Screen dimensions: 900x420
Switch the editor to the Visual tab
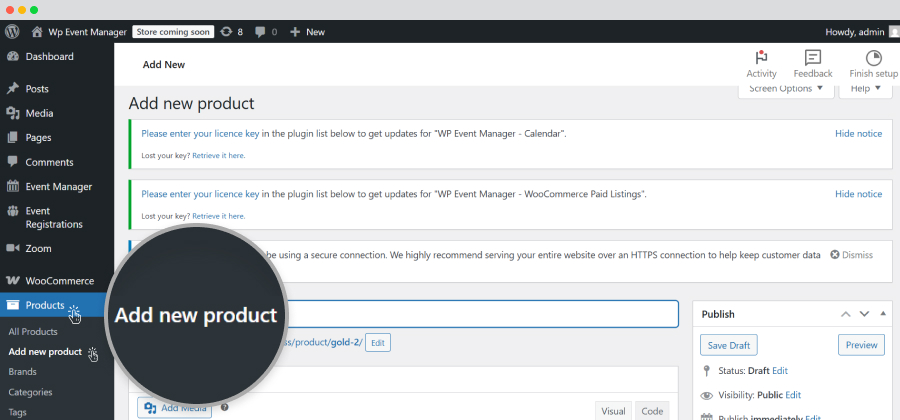click(x=613, y=411)
